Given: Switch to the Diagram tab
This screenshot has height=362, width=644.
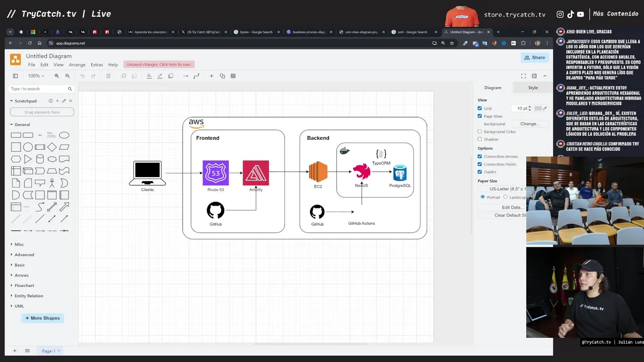Looking at the screenshot, I should [493, 87].
